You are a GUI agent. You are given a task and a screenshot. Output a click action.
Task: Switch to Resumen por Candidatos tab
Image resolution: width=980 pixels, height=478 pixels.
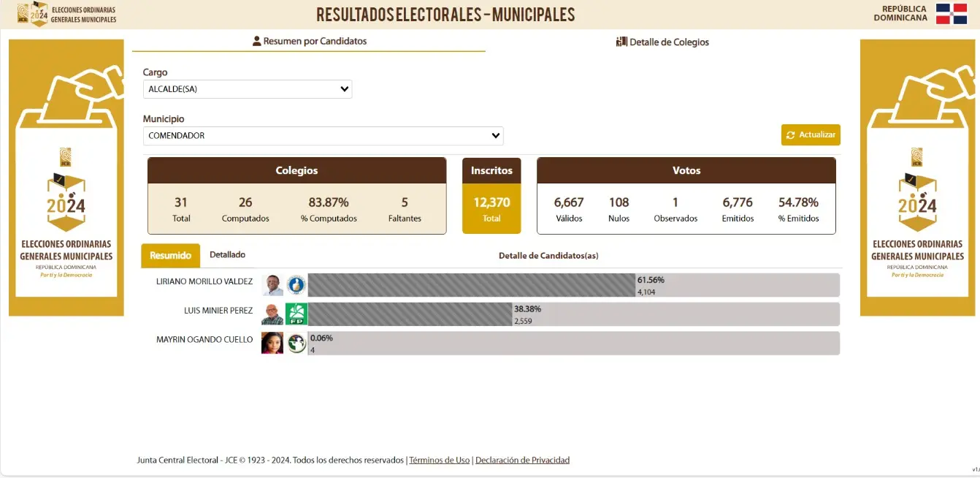(309, 42)
